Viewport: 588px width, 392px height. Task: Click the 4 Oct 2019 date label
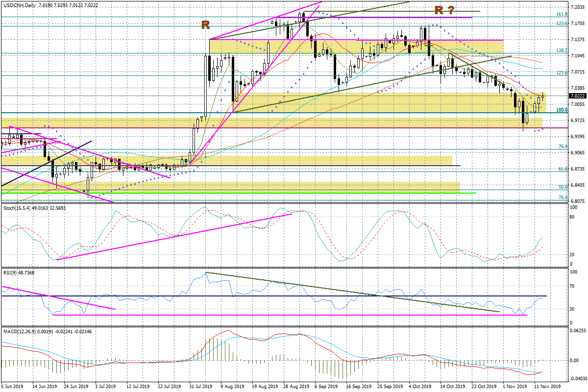[420, 387]
